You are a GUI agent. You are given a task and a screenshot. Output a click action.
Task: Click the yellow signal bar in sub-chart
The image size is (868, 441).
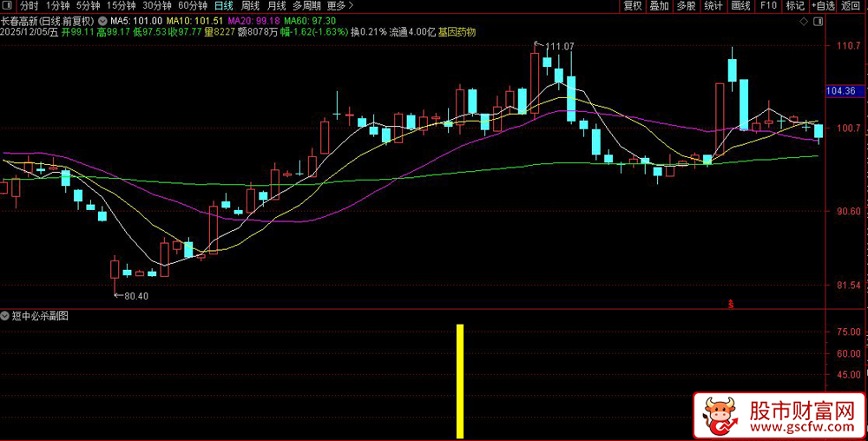click(460, 381)
